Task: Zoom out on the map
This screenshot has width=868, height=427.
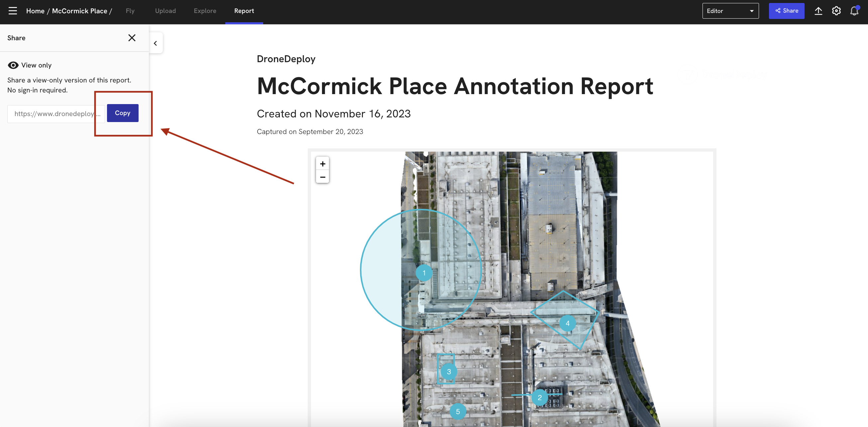Action: coord(322,177)
